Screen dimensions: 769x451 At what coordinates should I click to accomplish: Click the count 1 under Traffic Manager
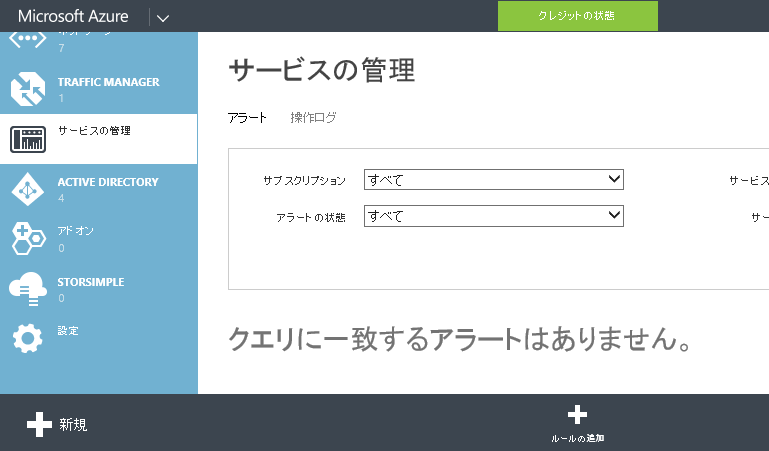tap(61, 98)
